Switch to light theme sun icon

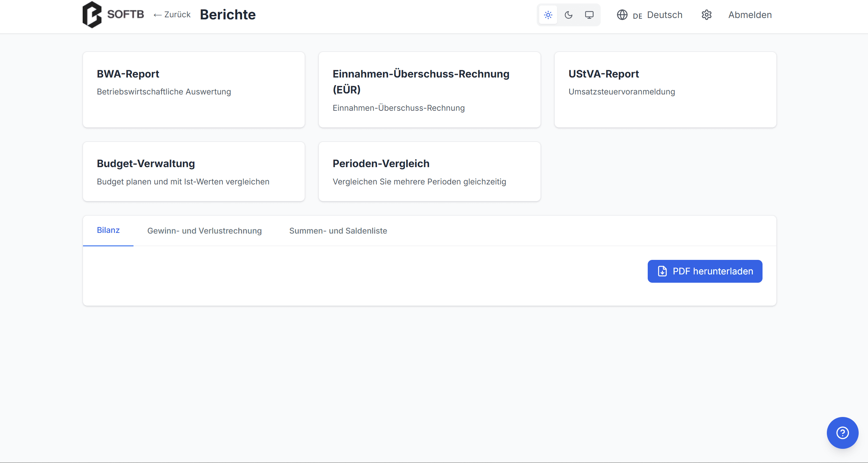(x=548, y=15)
